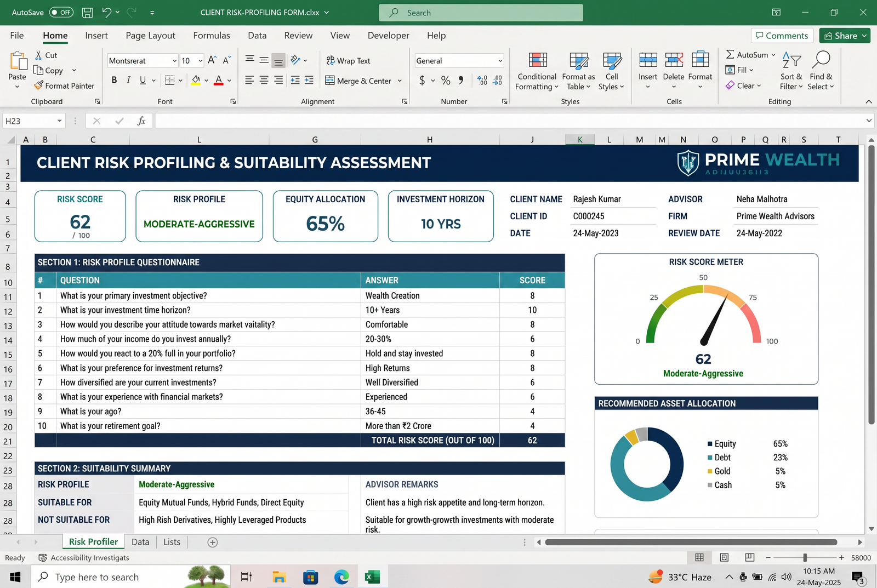Click the Orientation text angle icon
The image size is (877, 588).
point(295,60)
